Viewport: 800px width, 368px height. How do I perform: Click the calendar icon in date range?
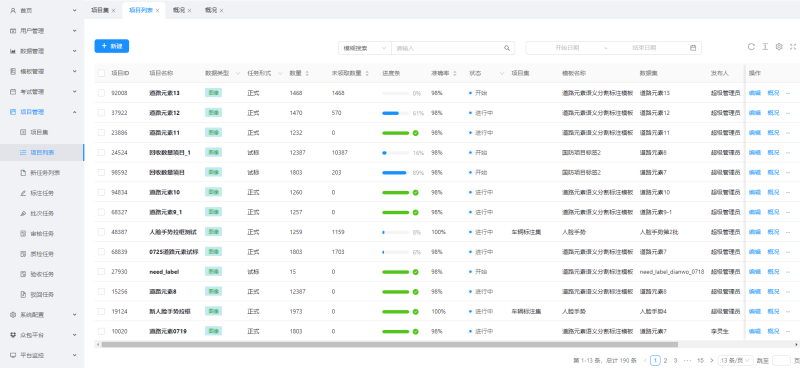click(x=693, y=48)
